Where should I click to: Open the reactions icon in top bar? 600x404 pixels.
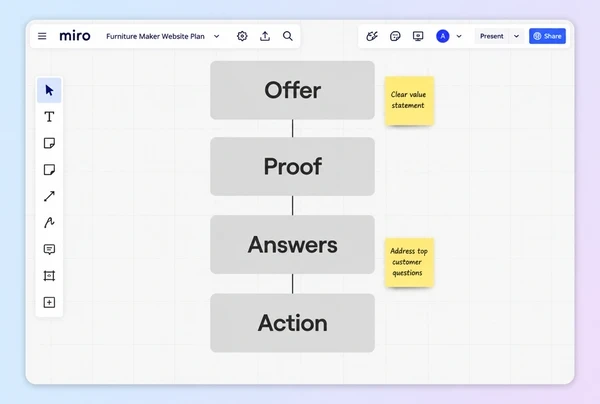[x=372, y=36]
